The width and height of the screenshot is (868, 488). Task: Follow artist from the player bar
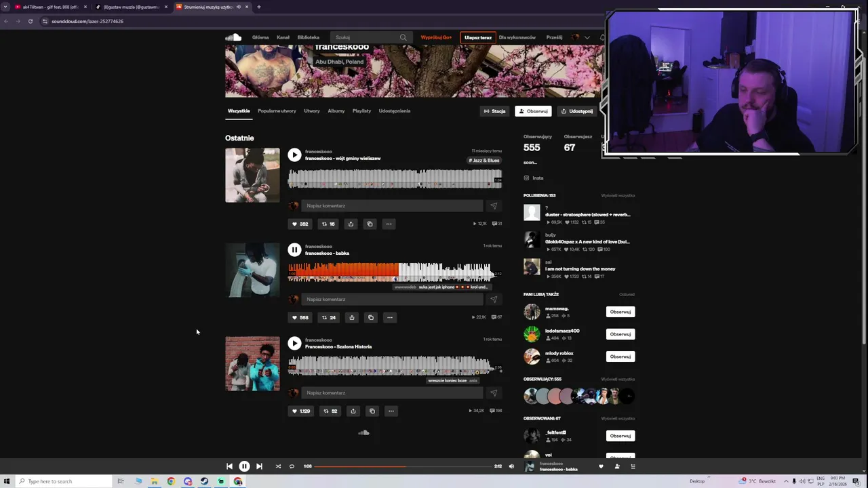click(x=616, y=466)
